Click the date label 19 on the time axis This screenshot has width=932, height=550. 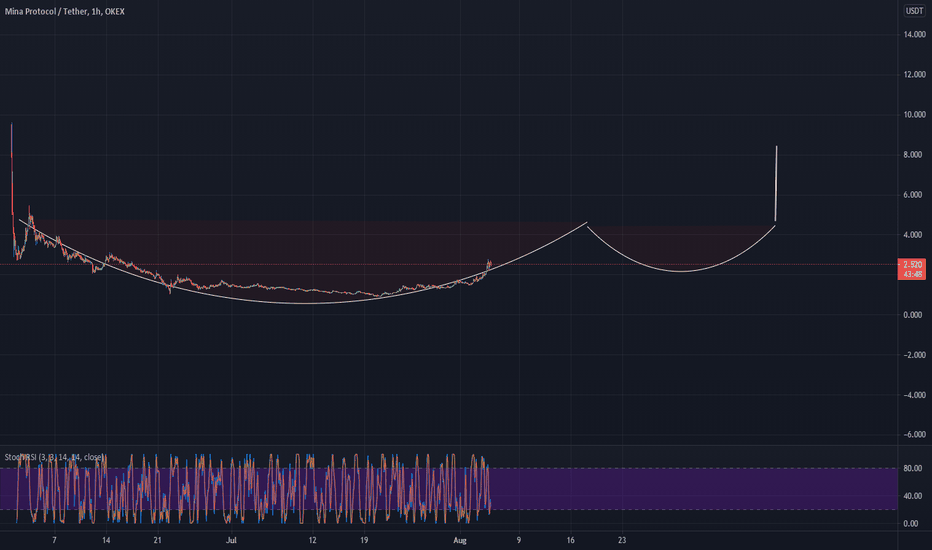click(x=364, y=540)
